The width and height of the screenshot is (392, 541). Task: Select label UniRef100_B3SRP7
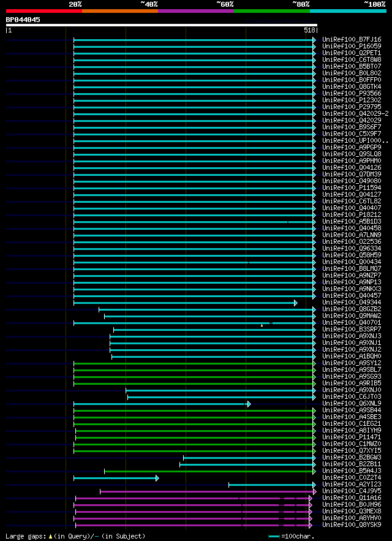pyautogui.click(x=352, y=329)
